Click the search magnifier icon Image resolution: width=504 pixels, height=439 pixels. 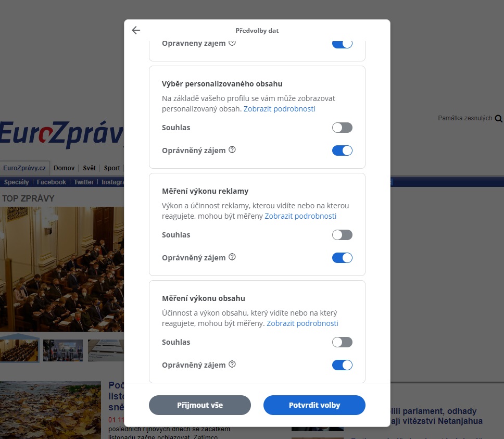(x=499, y=119)
